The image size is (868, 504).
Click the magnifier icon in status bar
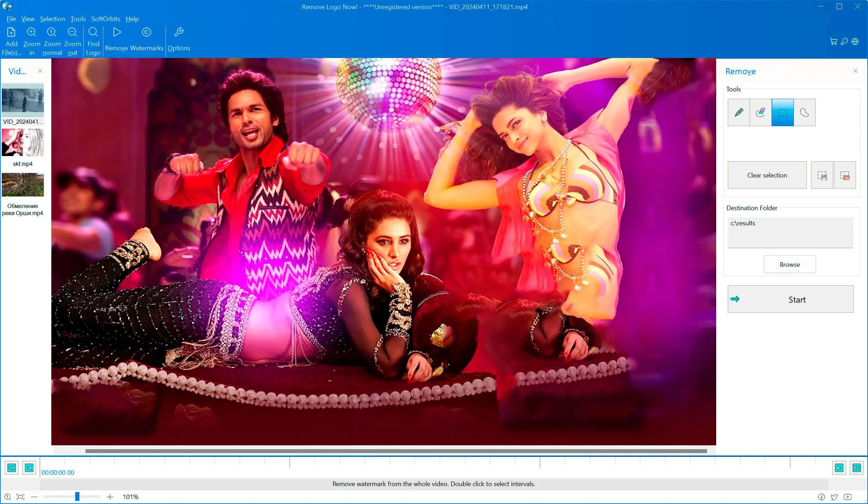(x=8, y=497)
